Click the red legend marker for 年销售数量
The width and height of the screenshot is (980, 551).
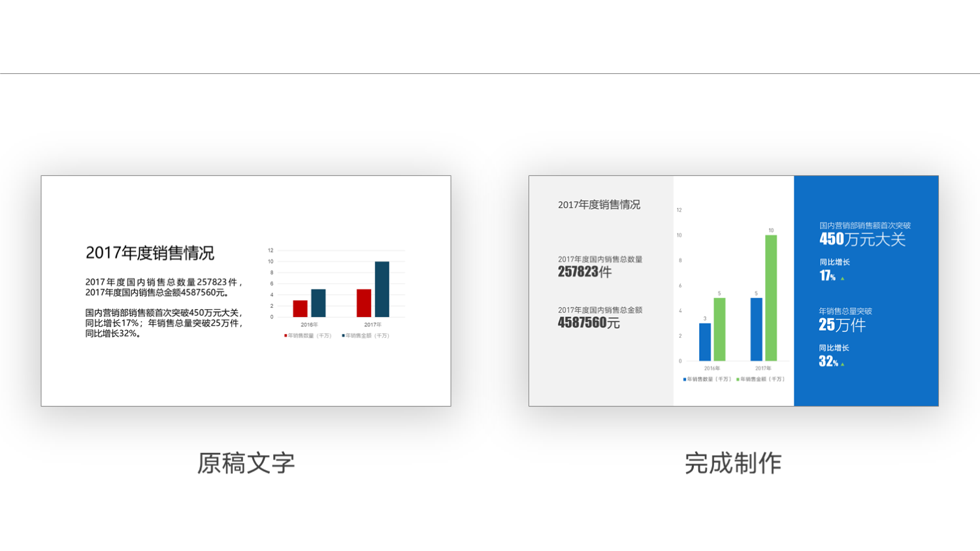[286, 335]
